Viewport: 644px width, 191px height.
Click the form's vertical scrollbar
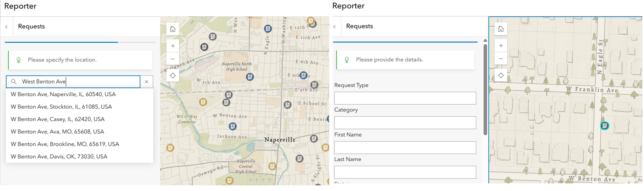485,89
